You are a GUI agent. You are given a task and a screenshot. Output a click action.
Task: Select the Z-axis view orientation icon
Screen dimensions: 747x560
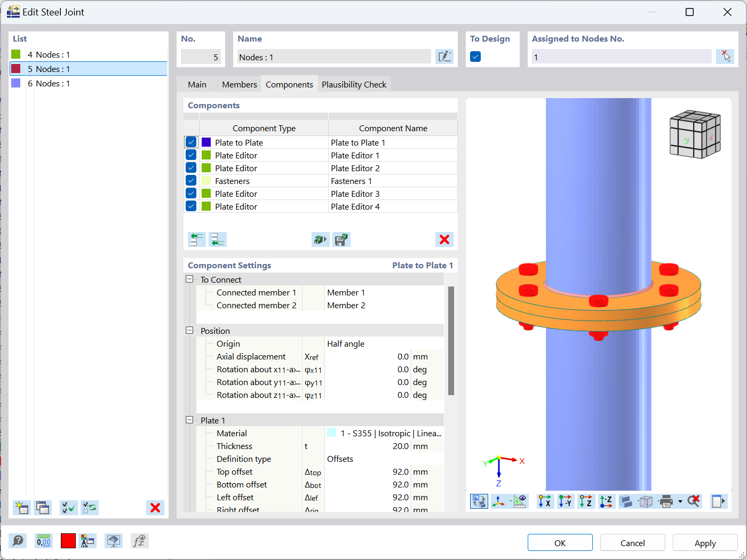tap(585, 501)
